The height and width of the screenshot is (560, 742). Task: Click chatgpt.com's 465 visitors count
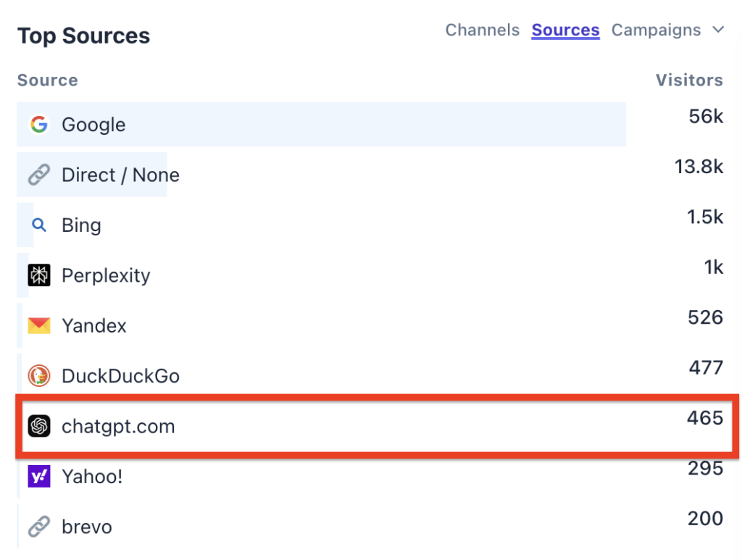705,418
